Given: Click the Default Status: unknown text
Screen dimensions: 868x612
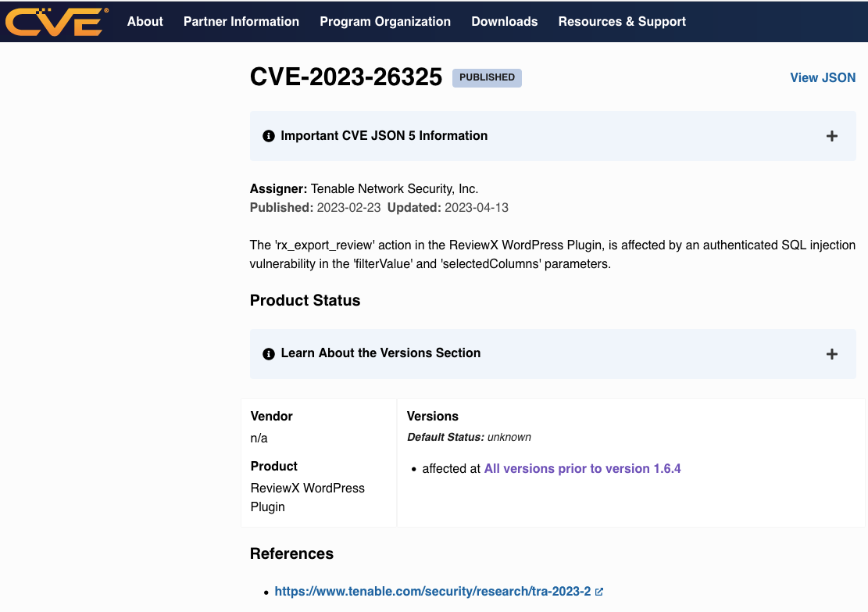Looking at the screenshot, I should (x=469, y=437).
